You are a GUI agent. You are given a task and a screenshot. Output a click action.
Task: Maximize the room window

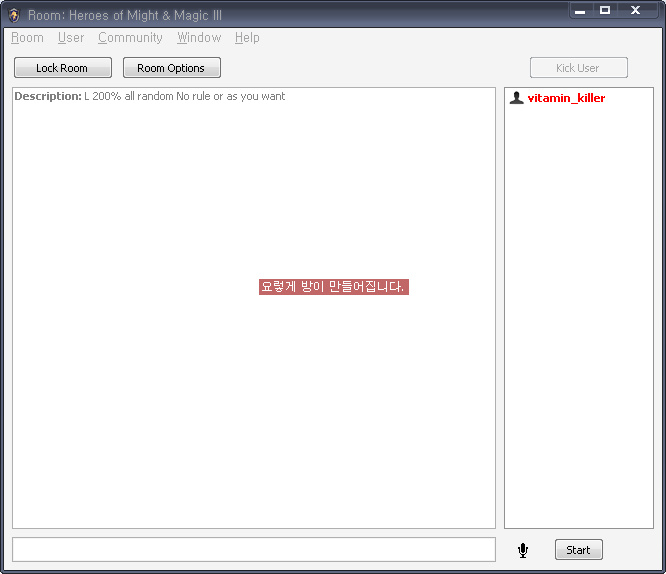click(x=605, y=11)
